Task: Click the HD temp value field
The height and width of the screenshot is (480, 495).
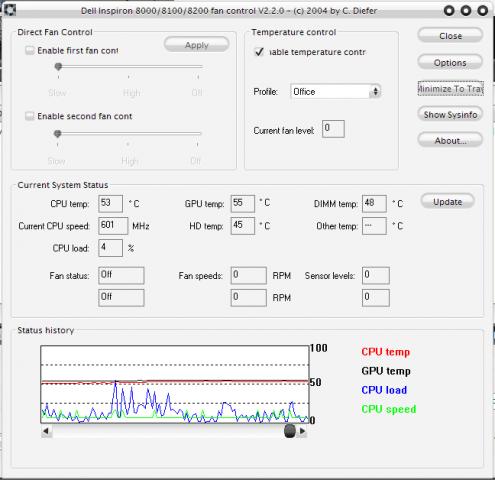Action: click(243, 226)
